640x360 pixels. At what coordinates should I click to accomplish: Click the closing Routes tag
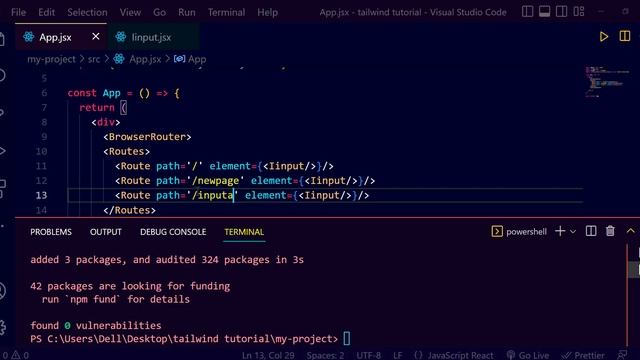coord(129,210)
